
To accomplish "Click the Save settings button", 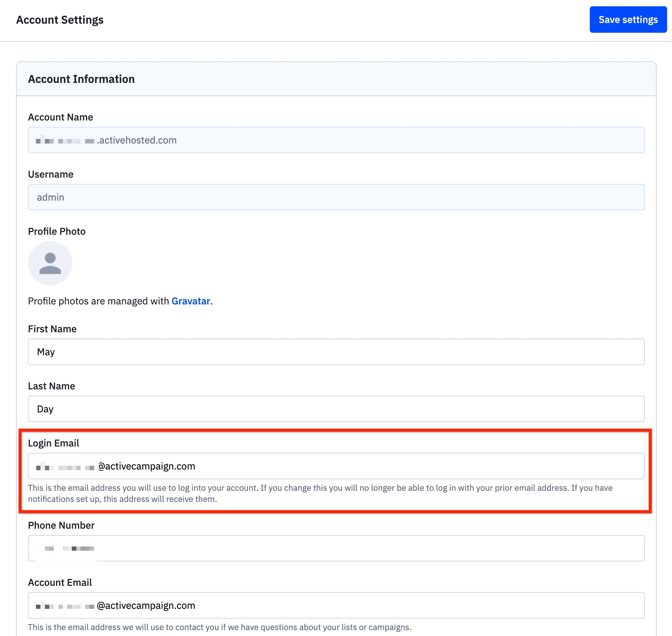I will 628,20.
